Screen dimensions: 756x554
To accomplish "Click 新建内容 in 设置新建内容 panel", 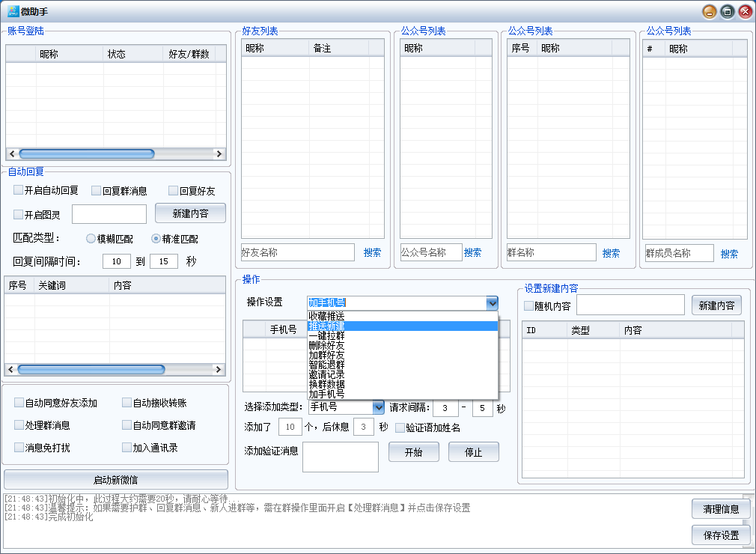I will [x=716, y=305].
